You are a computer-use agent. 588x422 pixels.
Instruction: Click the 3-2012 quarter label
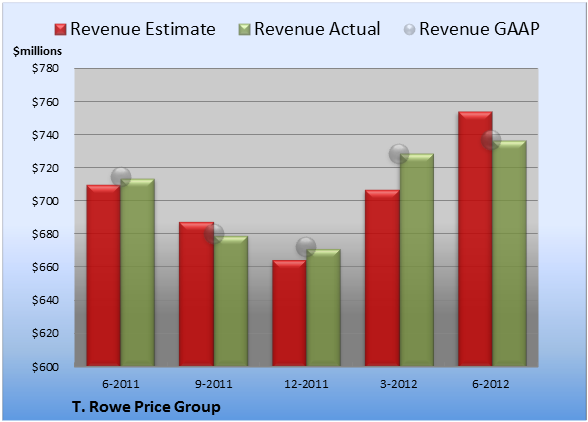[x=399, y=384]
